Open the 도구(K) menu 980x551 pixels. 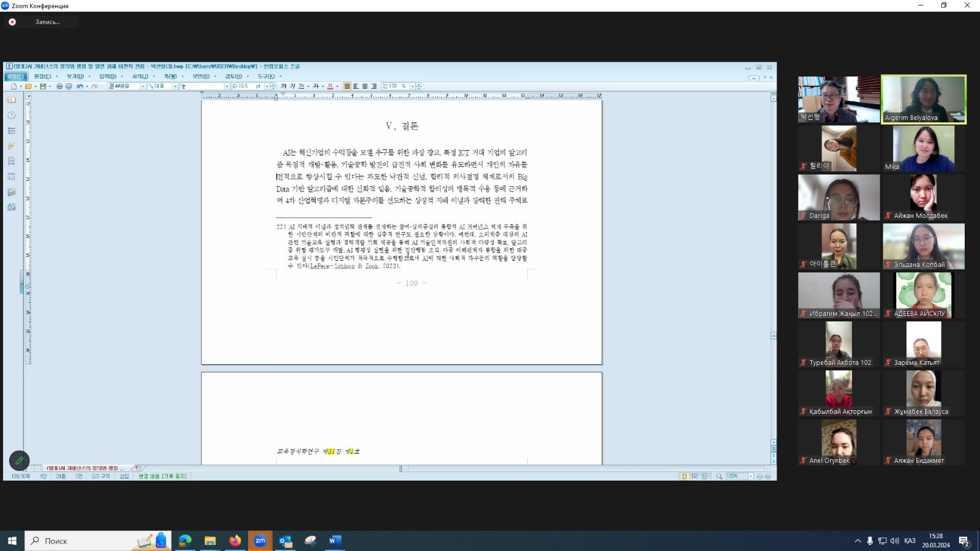click(x=266, y=77)
